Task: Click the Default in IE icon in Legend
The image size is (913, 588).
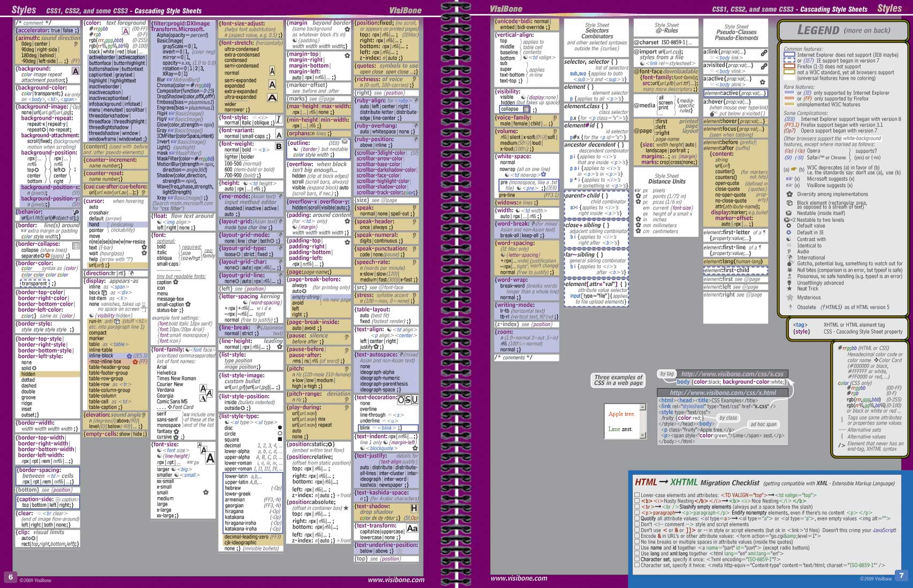Action: (789, 232)
